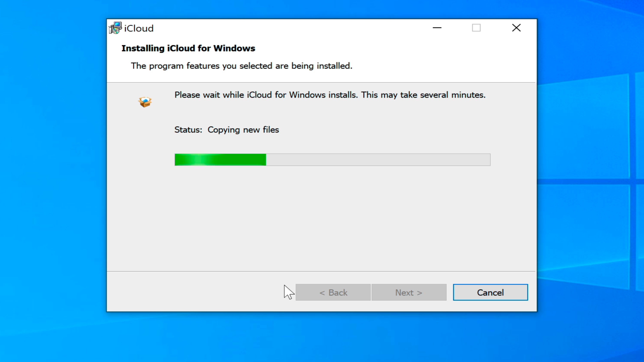Click the green filled part of progress bar
644x362 pixels.
[240, 160]
